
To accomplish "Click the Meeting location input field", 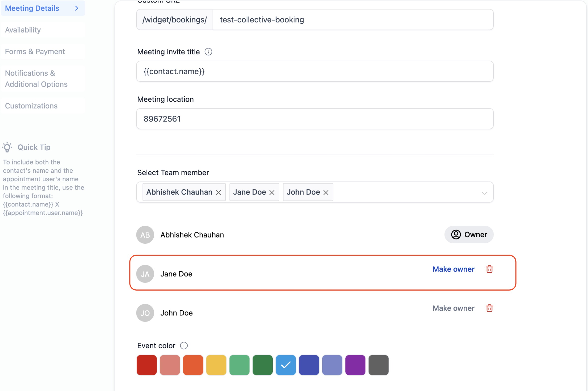I will 315,119.
